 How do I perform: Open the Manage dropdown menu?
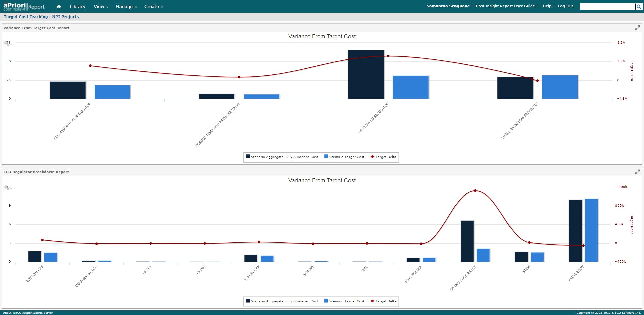click(x=126, y=6)
